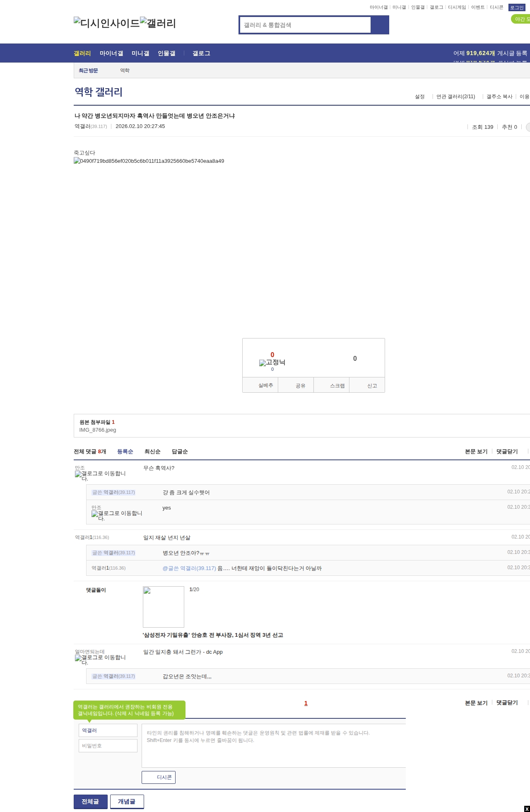Click the 개념글 button
This screenshot has height=812, width=530.
[x=127, y=802]
